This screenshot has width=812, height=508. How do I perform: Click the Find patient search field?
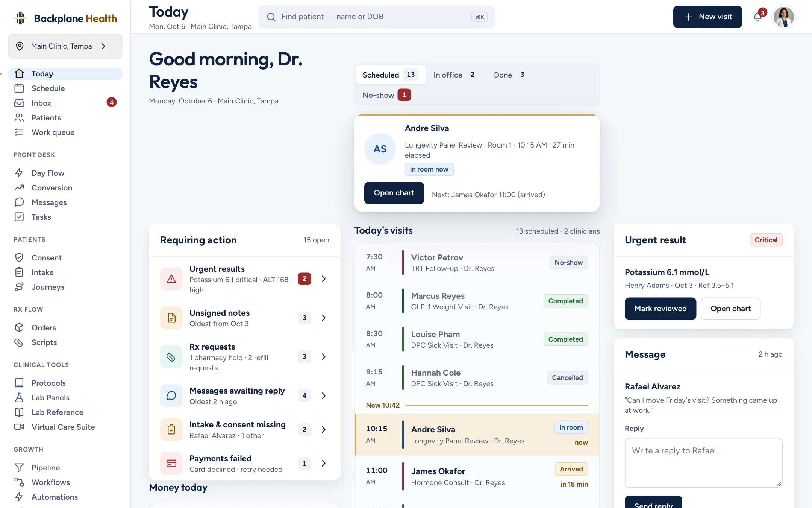tap(377, 17)
